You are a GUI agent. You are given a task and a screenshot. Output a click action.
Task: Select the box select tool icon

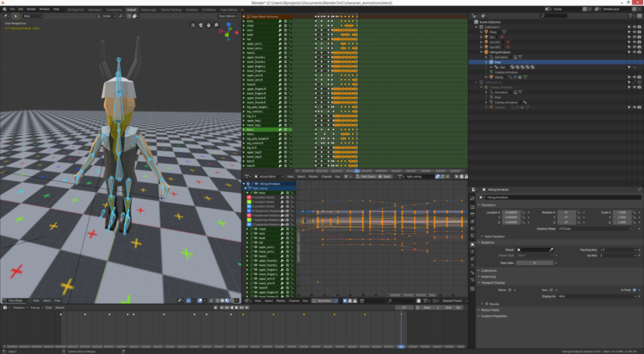pos(16,16)
